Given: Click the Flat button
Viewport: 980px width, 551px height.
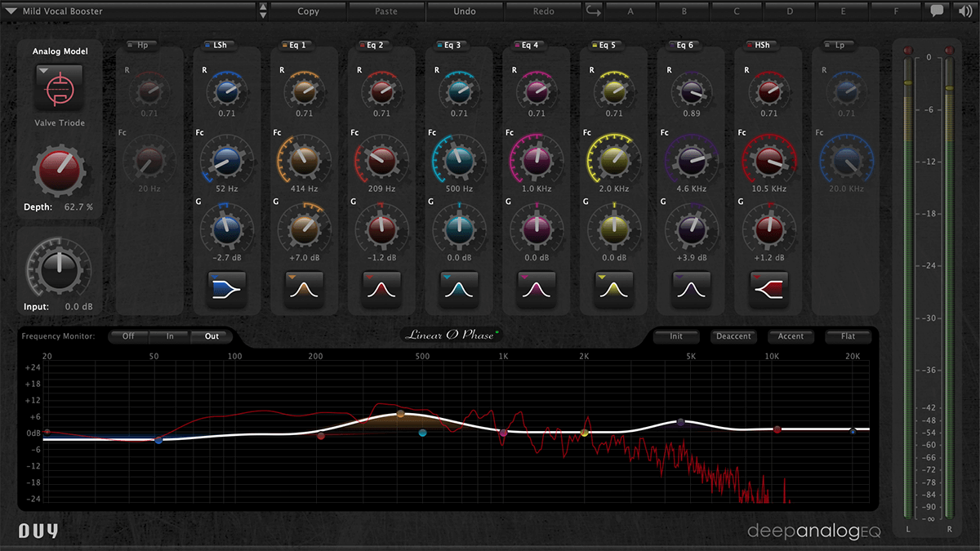Looking at the screenshot, I should tap(848, 335).
